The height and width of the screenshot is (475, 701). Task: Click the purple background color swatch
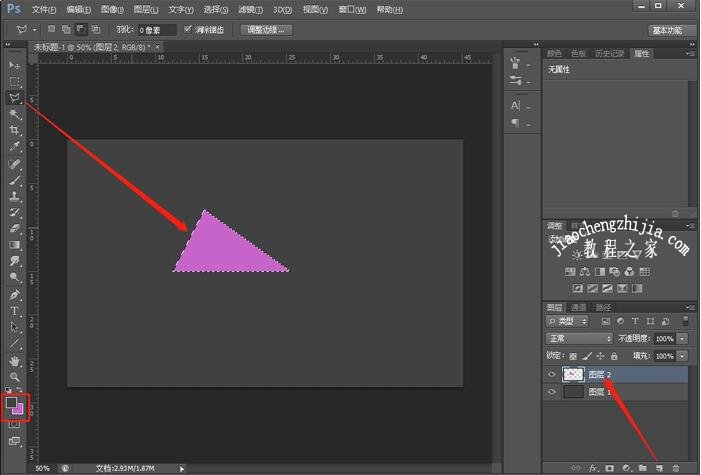tap(18, 410)
